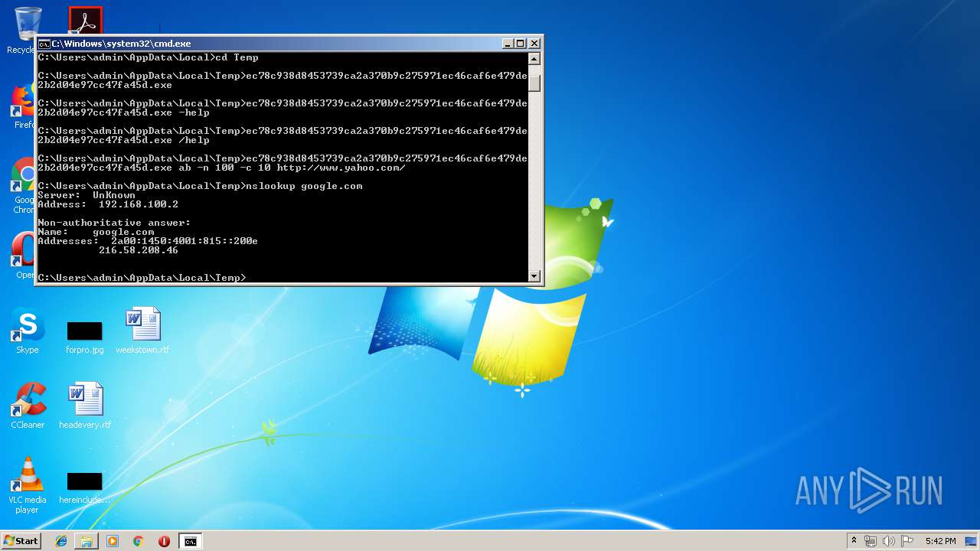
Task: Click the 'Non-authoritative answer:' line
Action: click(114, 223)
